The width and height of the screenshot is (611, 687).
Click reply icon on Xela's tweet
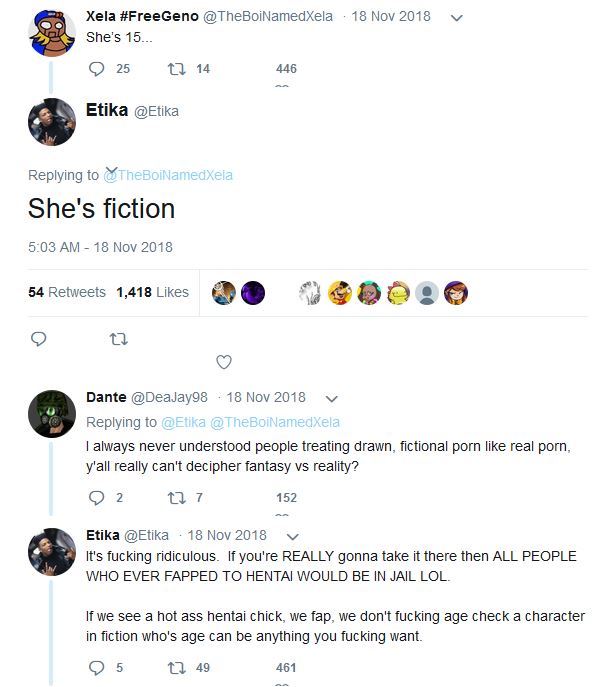pyautogui.click(x=97, y=69)
